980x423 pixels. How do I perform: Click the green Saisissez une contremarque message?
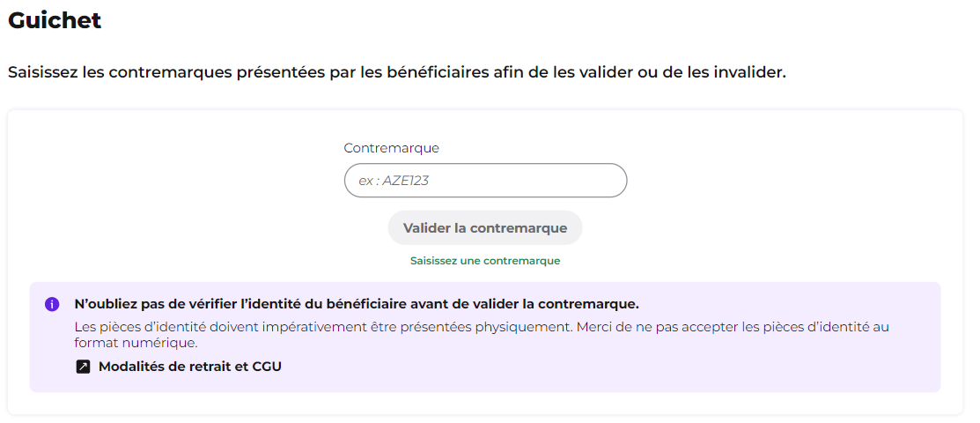coord(485,261)
